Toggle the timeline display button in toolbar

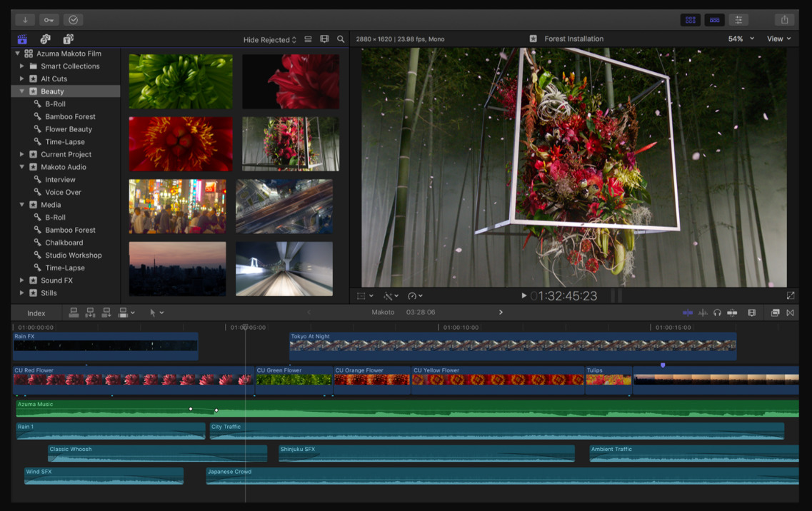715,20
